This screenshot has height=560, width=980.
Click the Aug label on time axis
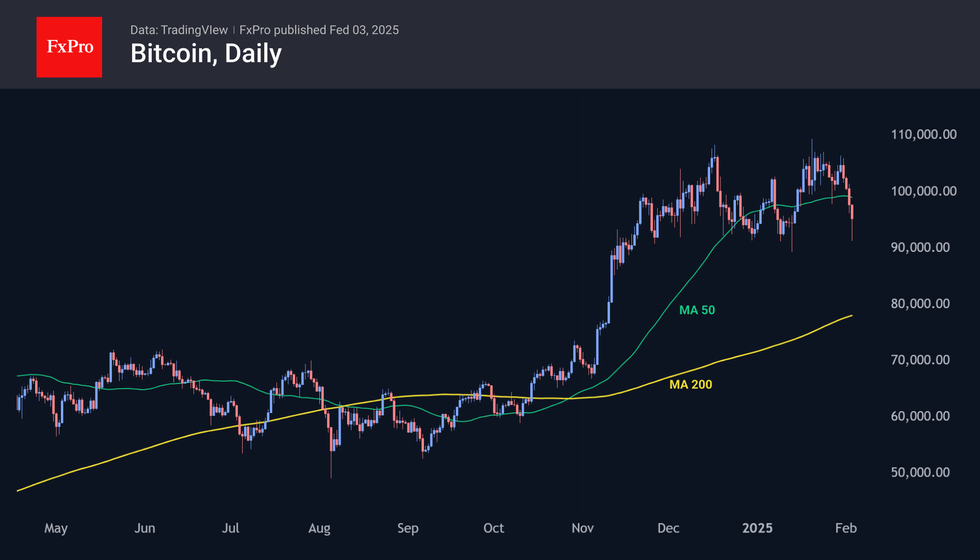point(319,529)
